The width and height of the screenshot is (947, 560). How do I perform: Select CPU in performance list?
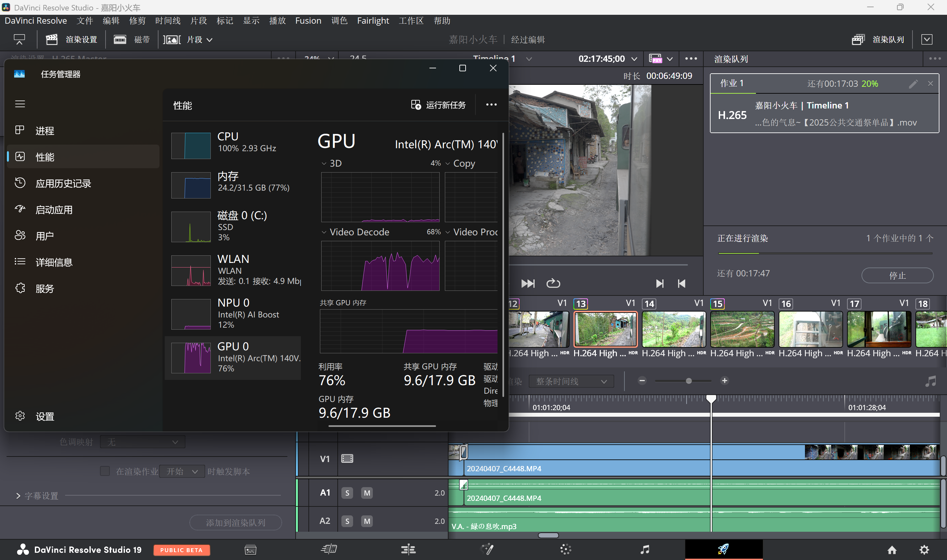pyautogui.click(x=233, y=145)
